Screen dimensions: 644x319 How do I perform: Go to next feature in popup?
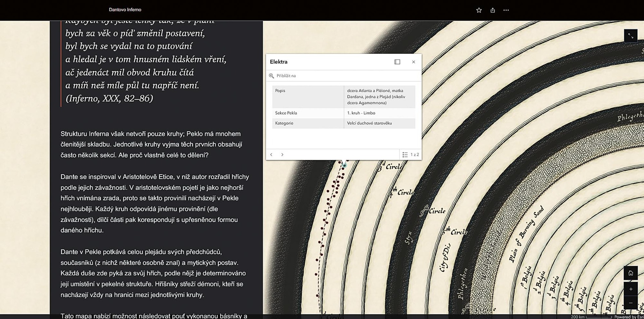click(x=282, y=154)
